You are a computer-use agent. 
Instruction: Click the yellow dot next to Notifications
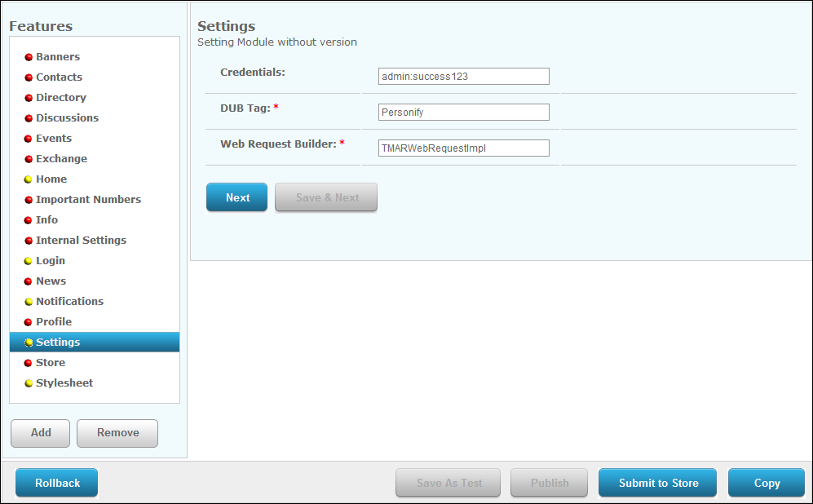pos(29,302)
